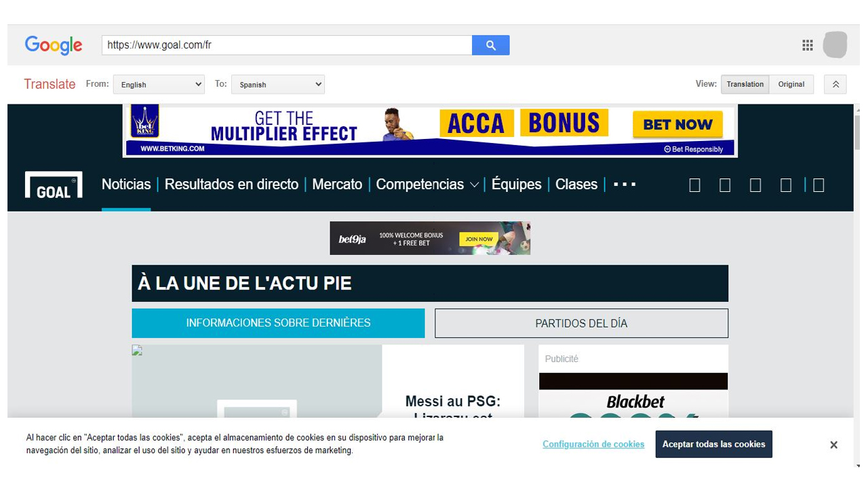This screenshot has width=868, height=489.
Task: Click the À LA UNE DE L'ACTU PIE heading
Action: 245,283
